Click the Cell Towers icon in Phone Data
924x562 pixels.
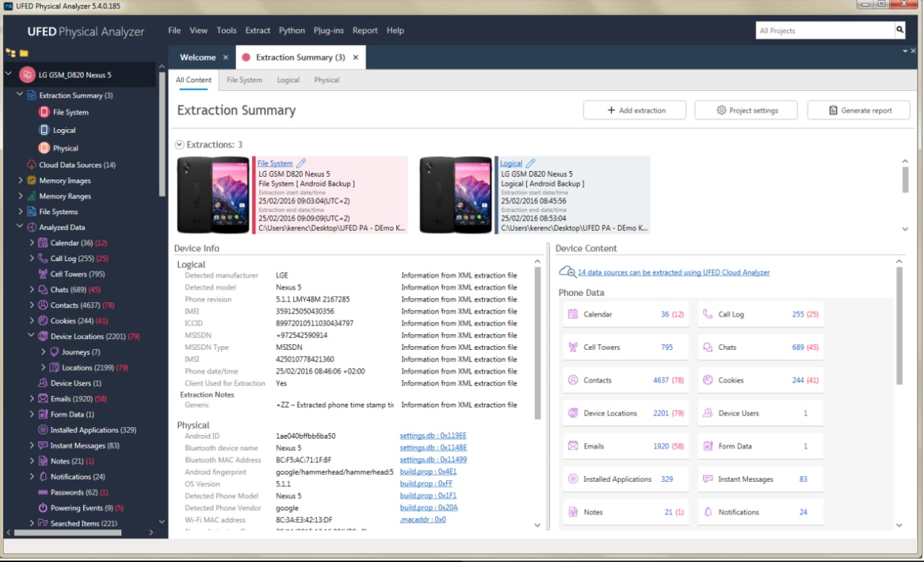(x=573, y=347)
